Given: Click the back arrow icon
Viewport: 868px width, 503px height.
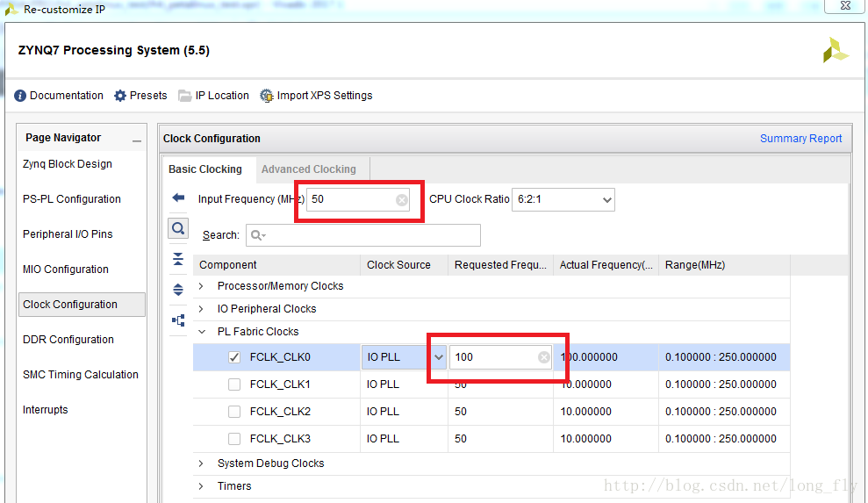Looking at the screenshot, I should [x=178, y=198].
